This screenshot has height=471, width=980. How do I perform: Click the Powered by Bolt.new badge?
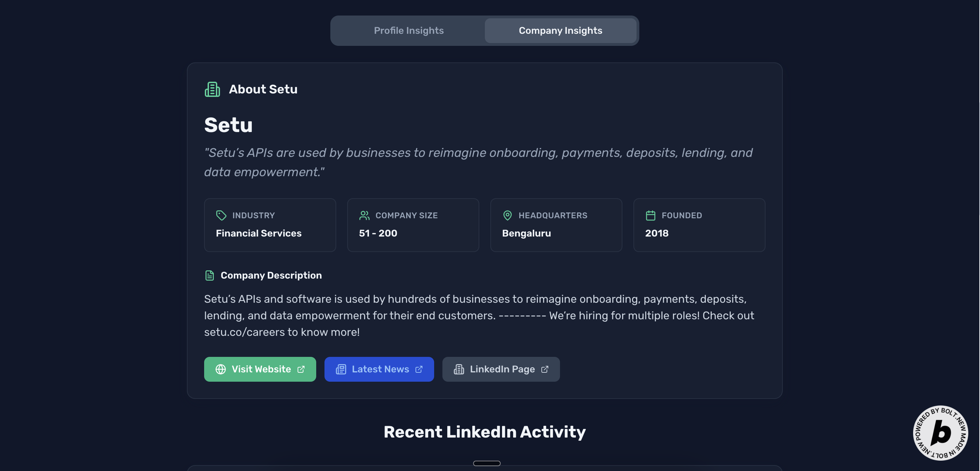940,433
